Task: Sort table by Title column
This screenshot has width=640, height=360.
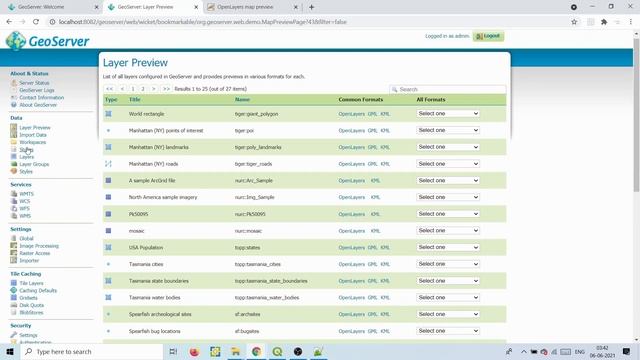Action: [x=135, y=100]
